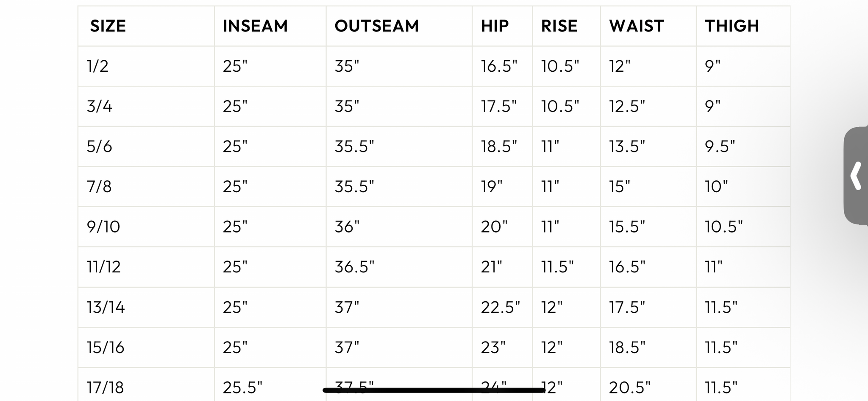Select the 9/10 size row label
This screenshot has height=401, width=868.
103,227
